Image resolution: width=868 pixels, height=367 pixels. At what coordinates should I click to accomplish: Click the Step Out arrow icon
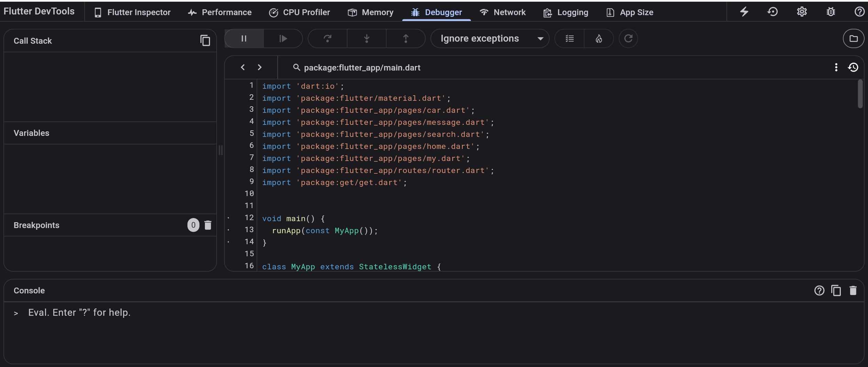[x=406, y=39]
